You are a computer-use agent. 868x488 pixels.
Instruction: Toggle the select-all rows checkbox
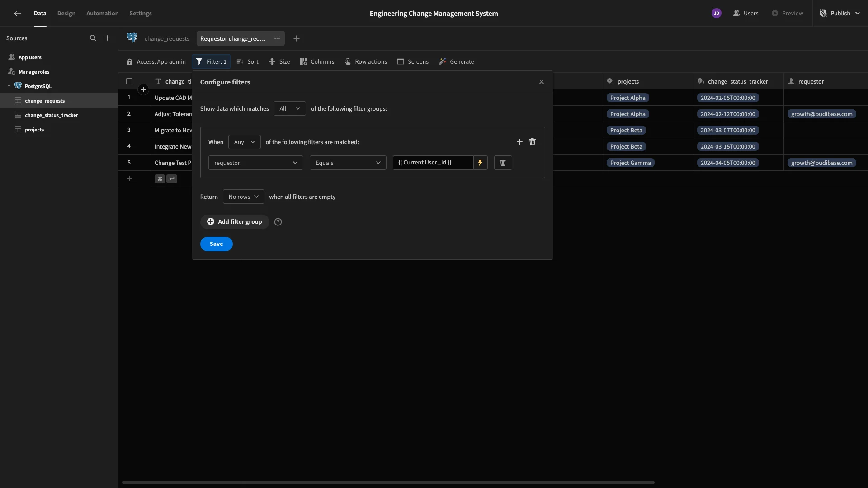click(x=129, y=81)
